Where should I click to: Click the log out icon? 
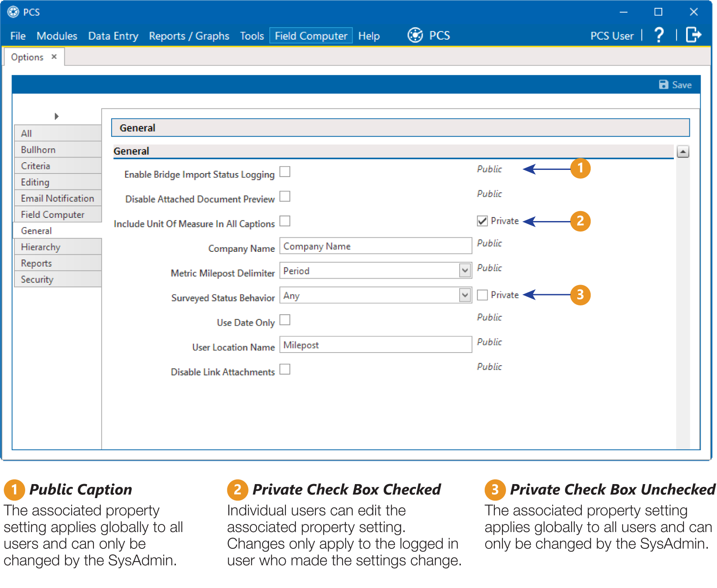(693, 35)
